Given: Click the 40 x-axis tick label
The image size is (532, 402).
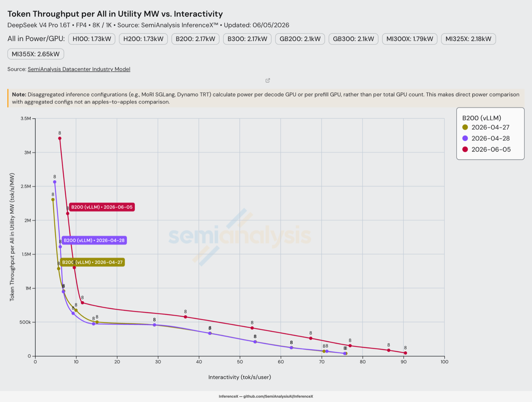Looking at the screenshot, I should 199,362.
